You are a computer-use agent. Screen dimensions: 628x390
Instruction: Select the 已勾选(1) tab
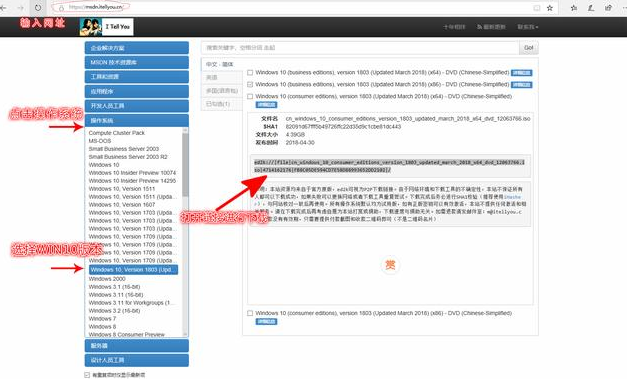[x=221, y=104]
